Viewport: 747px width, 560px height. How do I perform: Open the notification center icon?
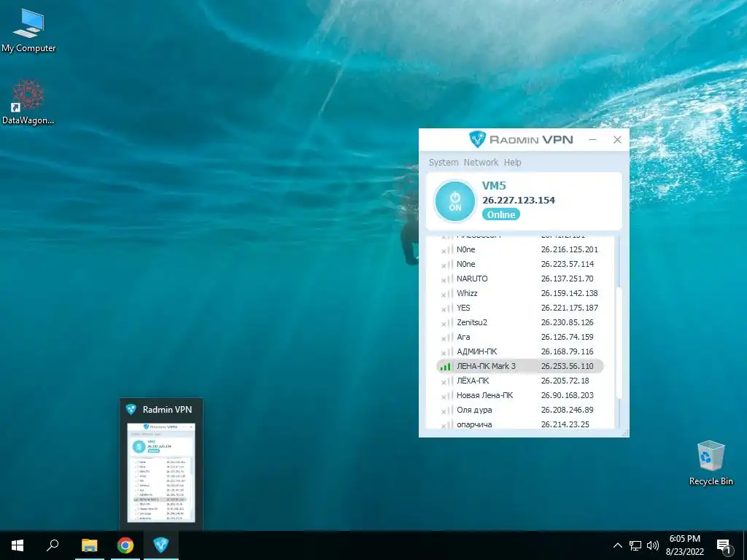(724, 546)
